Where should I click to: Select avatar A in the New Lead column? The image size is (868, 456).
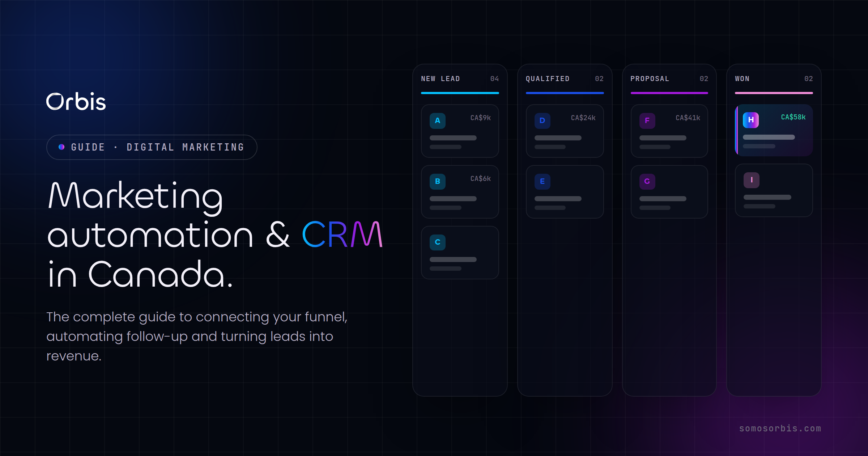pyautogui.click(x=438, y=121)
